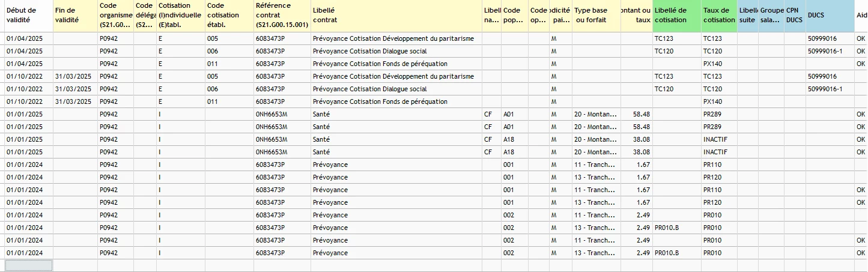This screenshot has width=868, height=272.
Task: Click the Cotisation (I)ndividuelle (E)tabl. header
Action: coord(180,16)
